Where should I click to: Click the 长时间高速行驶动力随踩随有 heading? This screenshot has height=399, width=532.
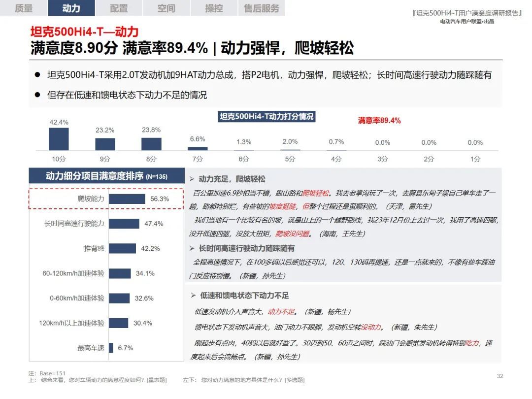[x=247, y=248]
